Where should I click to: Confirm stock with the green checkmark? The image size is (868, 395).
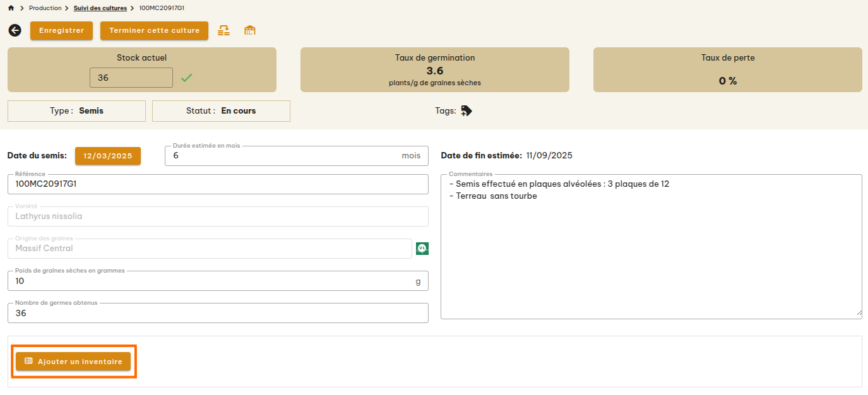tap(186, 78)
